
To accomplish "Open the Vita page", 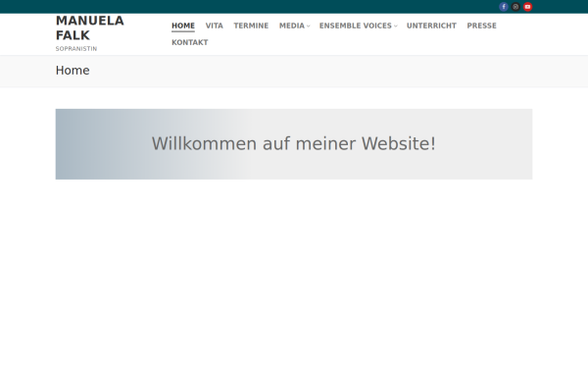I will pos(214,26).
